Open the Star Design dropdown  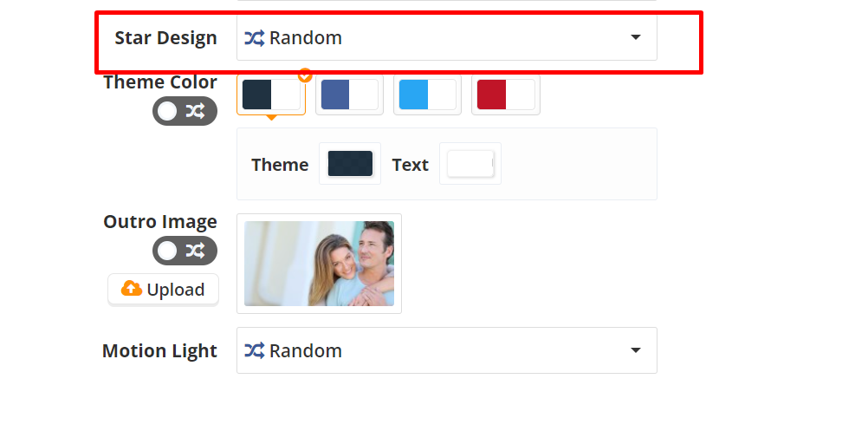click(446, 38)
